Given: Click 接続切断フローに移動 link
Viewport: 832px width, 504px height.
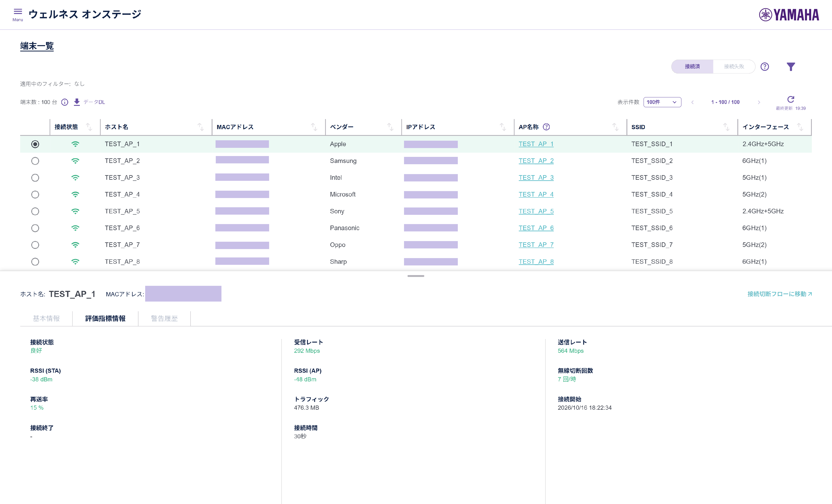Looking at the screenshot, I should (x=779, y=294).
